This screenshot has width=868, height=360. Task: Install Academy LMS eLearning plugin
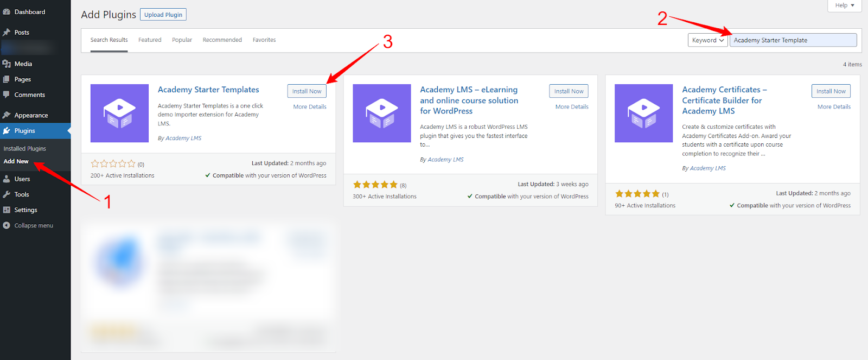(569, 91)
